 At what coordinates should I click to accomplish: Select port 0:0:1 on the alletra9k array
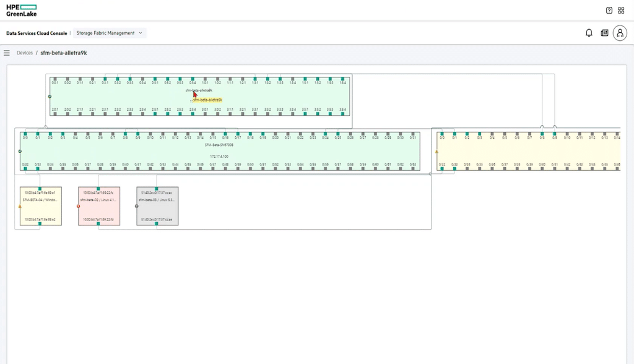tap(55, 79)
